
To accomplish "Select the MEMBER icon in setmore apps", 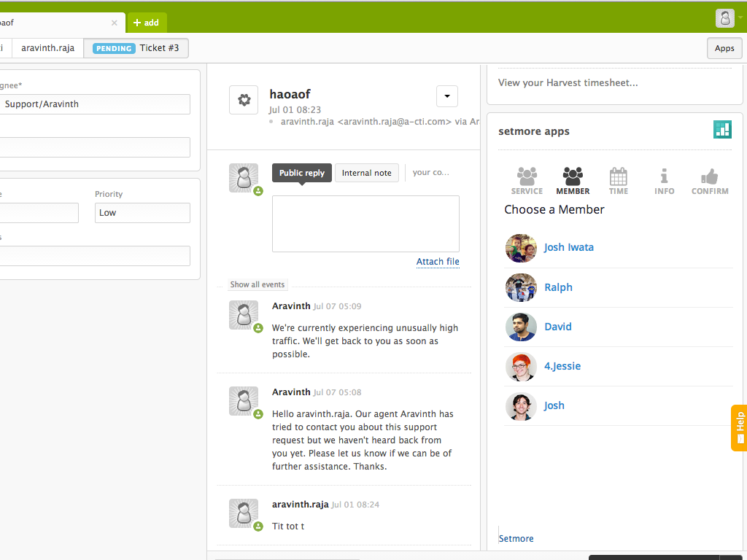I will click(x=573, y=175).
